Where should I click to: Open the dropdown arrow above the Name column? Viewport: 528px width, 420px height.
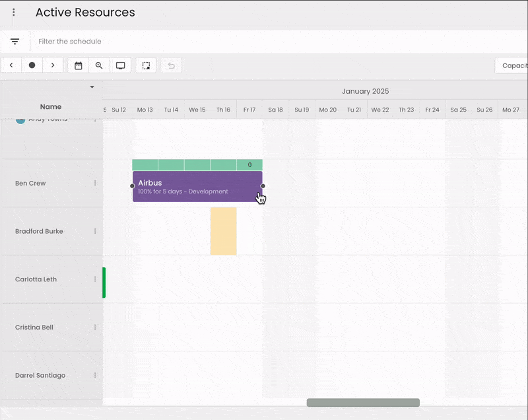[92, 87]
